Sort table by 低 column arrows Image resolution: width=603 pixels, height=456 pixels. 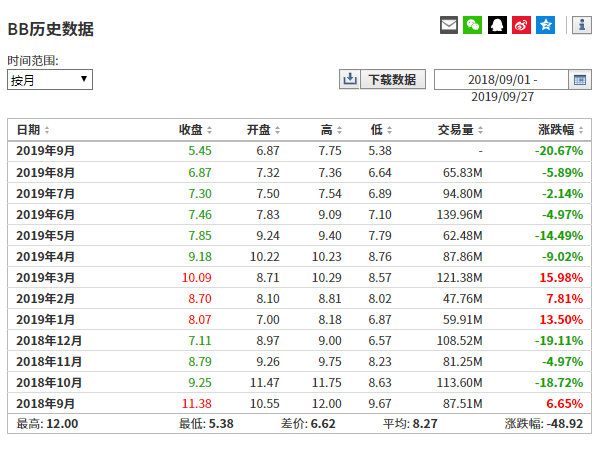click(390, 130)
